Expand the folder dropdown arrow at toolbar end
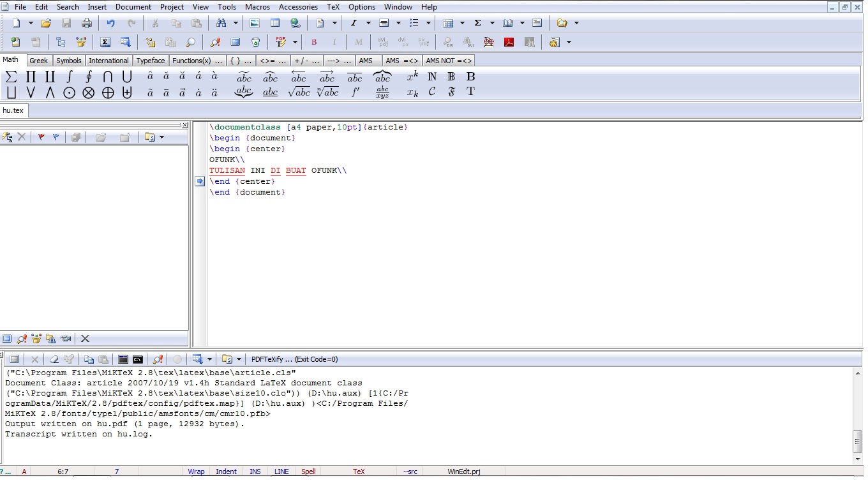 point(576,24)
